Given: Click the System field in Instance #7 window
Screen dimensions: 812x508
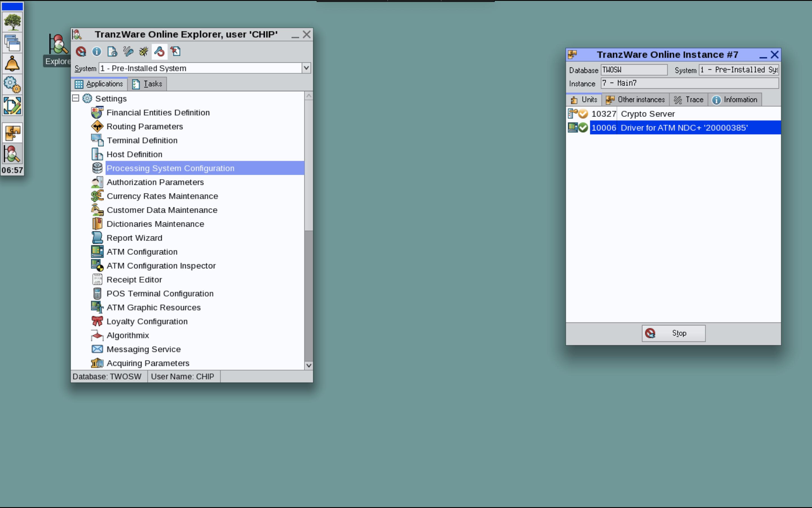Looking at the screenshot, I should [738, 70].
